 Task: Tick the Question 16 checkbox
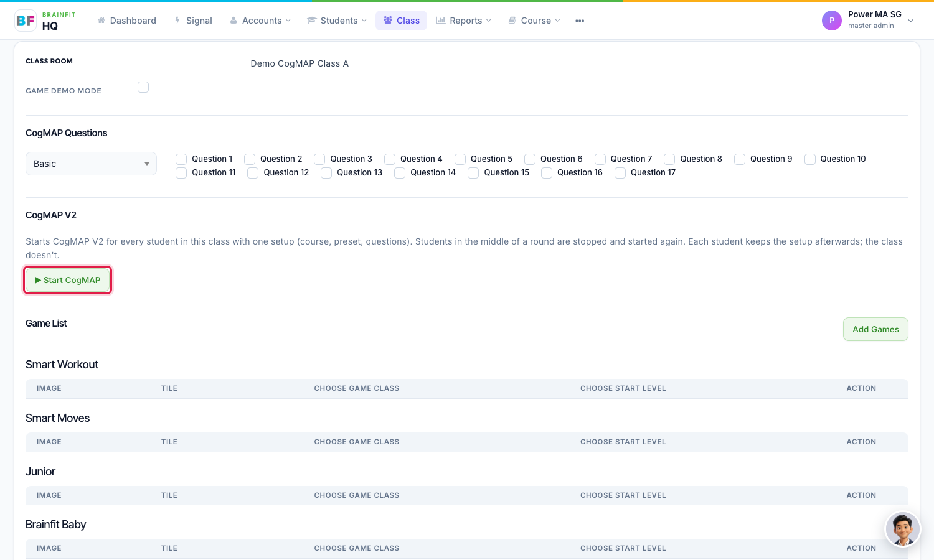click(x=547, y=173)
